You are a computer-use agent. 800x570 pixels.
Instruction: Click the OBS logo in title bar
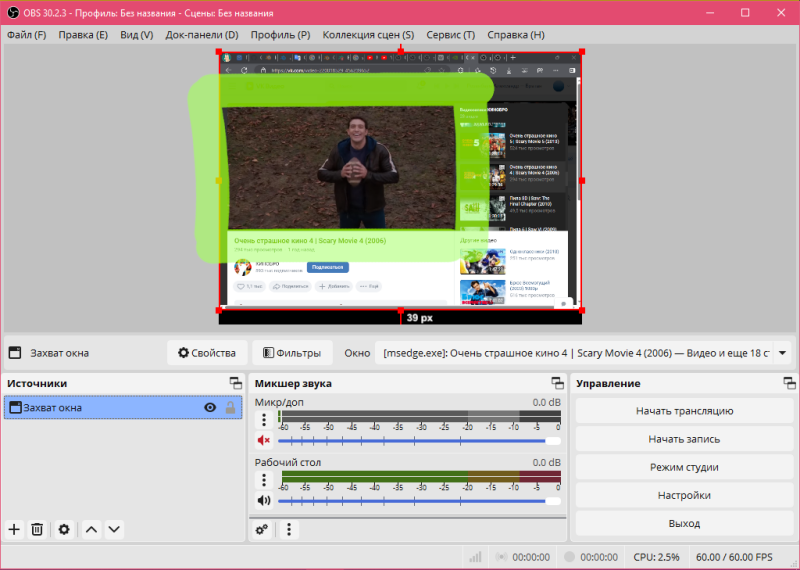pyautogui.click(x=13, y=13)
